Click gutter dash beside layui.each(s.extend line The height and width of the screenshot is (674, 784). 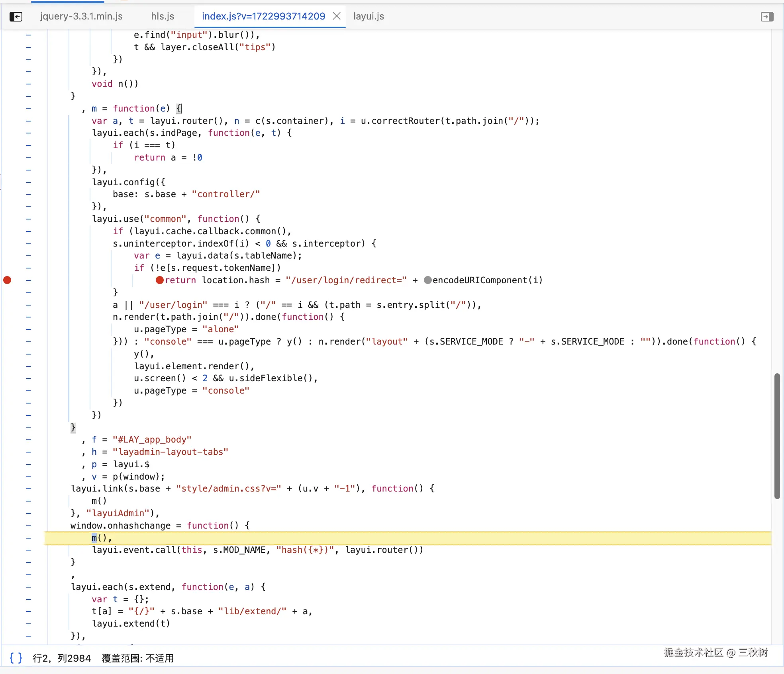coord(28,587)
